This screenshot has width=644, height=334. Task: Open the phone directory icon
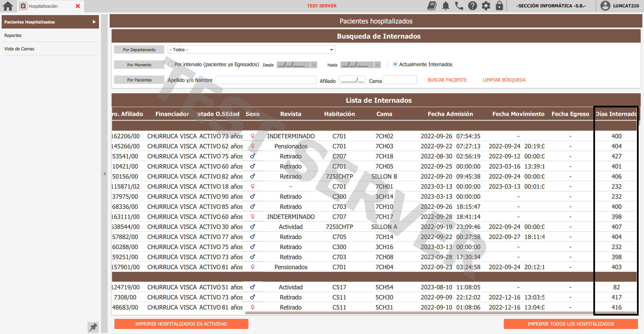tap(459, 6)
